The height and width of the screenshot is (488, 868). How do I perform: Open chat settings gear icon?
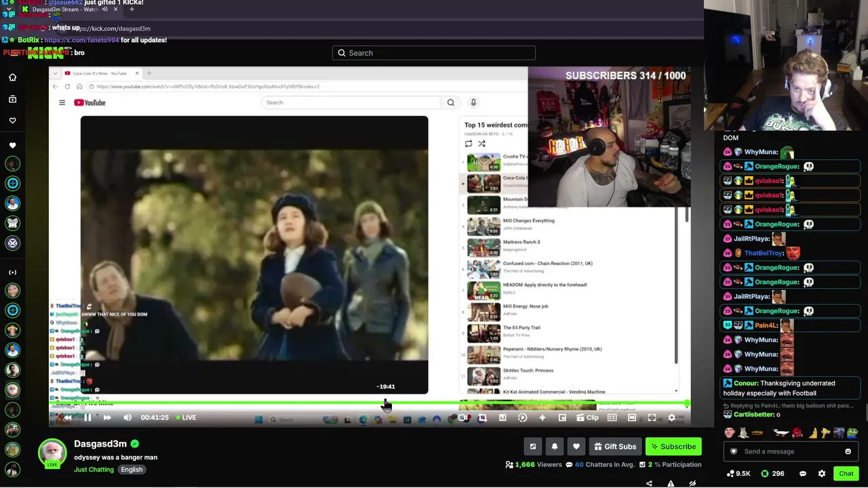tap(822, 474)
